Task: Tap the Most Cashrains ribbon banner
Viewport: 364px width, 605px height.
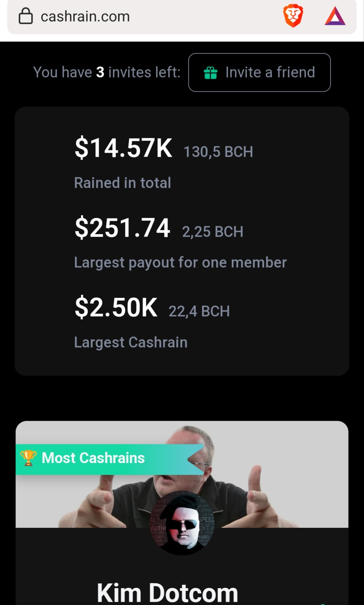Action: pyautogui.click(x=110, y=459)
